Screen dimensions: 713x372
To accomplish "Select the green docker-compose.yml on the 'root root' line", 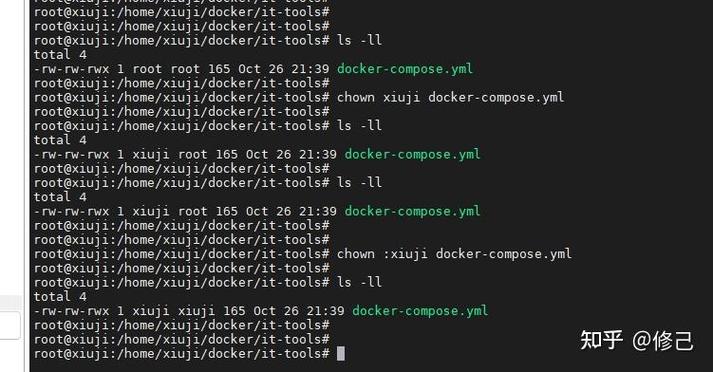I will click(405, 69).
